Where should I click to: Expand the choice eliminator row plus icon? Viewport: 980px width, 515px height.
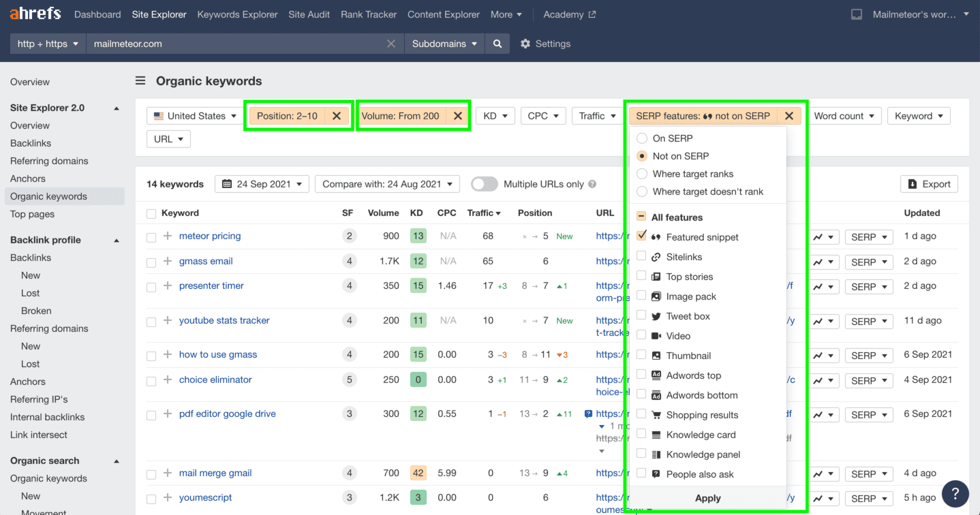[x=168, y=380]
